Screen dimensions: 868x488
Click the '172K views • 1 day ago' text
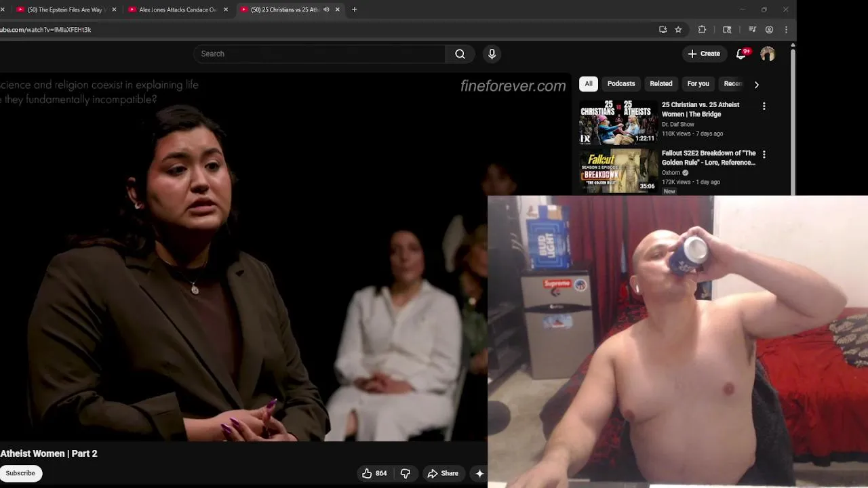pos(691,182)
